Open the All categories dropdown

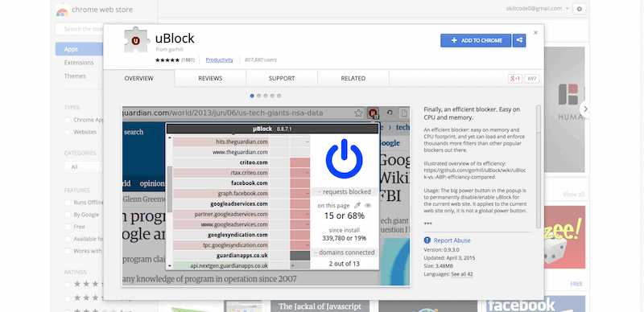coord(84,167)
